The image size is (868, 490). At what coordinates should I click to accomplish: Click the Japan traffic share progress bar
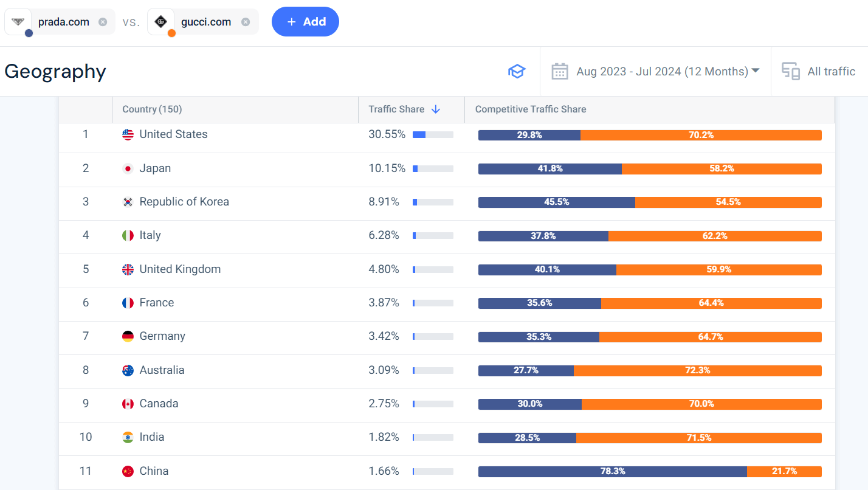(x=433, y=168)
